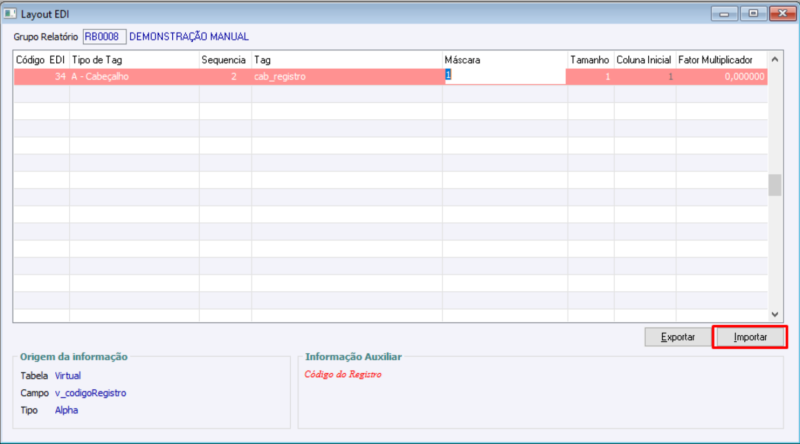
Task: Click the Coluna Inicial column header
Action: coord(645,60)
